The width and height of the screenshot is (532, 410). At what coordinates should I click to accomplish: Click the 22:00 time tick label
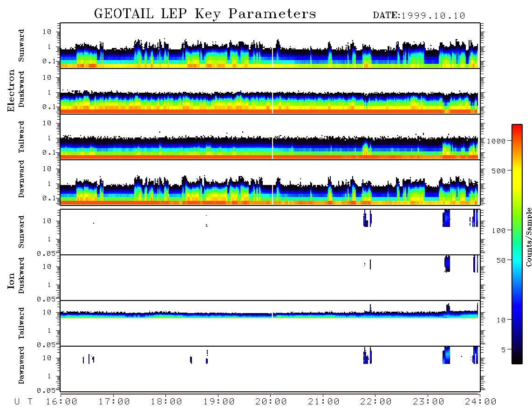click(376, 402)
